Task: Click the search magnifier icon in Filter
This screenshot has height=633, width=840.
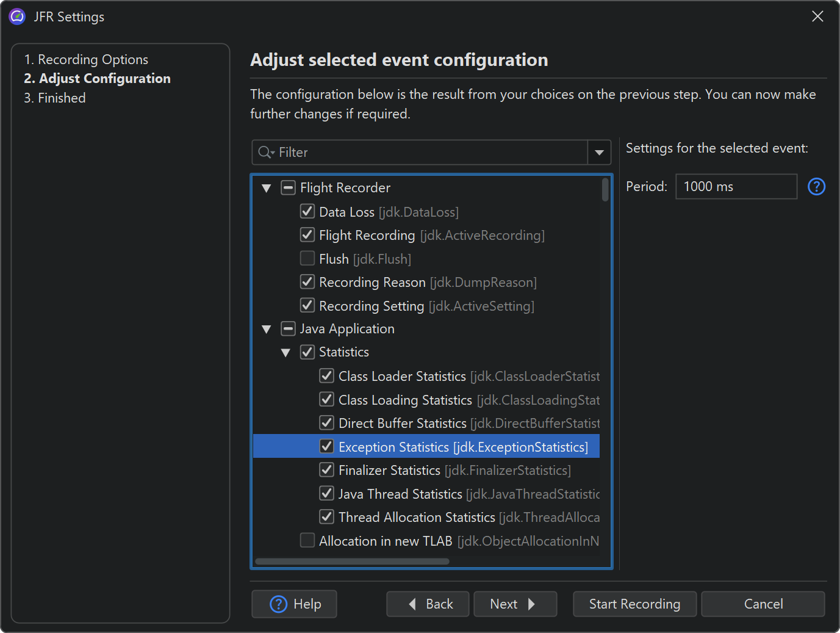Action: tap(265, 153)
